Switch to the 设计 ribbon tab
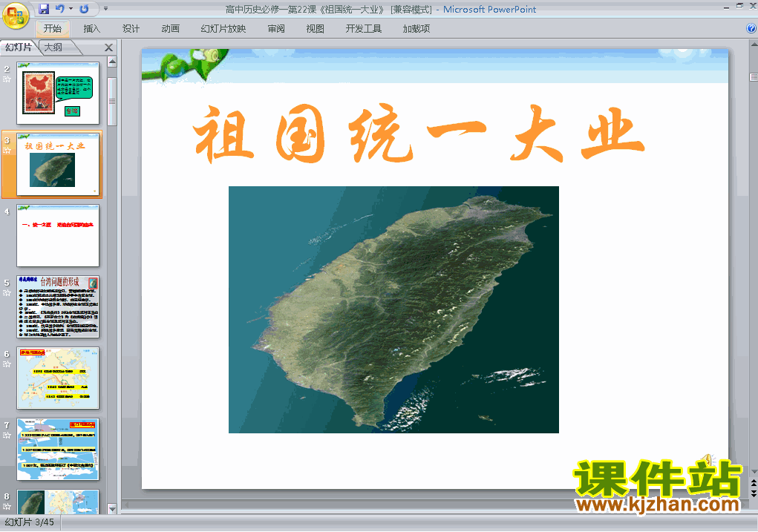758x532 pixels. pyautogui.click(x=131, y=28)
